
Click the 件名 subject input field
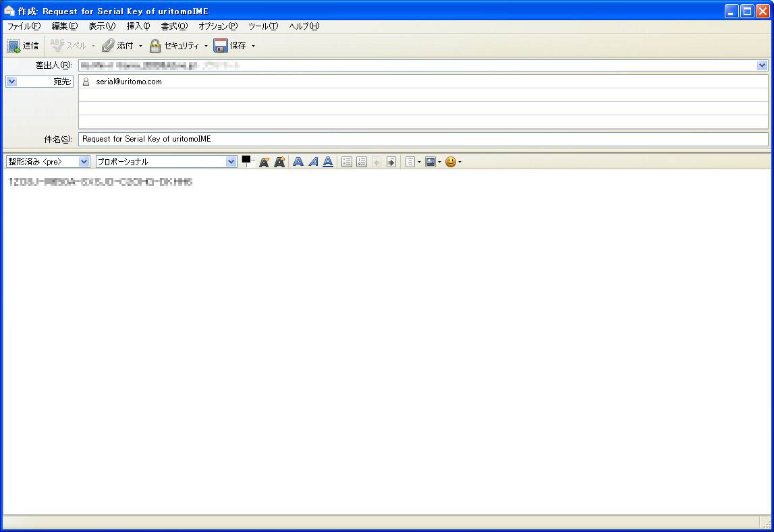click(422, 139)
